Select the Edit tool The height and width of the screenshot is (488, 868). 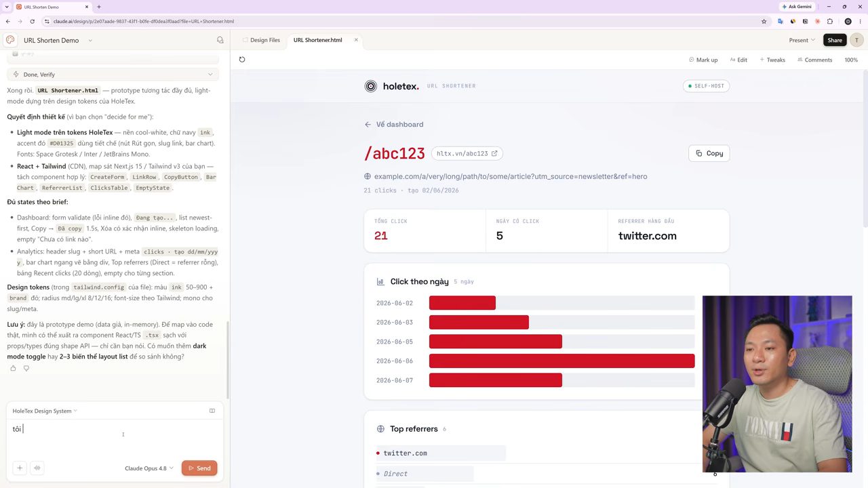[x=738, y=60]
